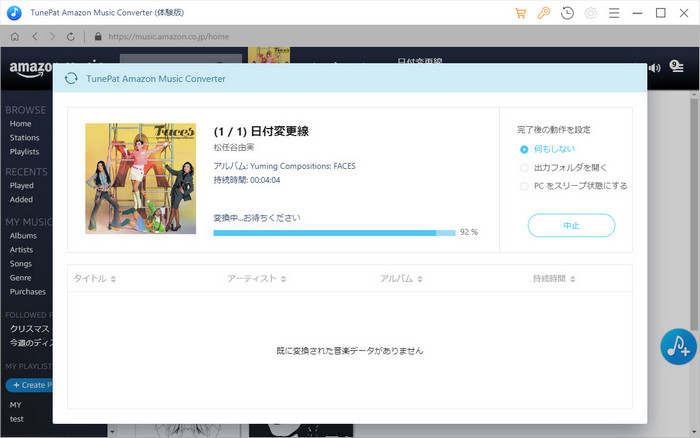This screenshot has height=438, width=700.
Task: Open the 今週のディ followed playlist
Action: pos(31,343)
